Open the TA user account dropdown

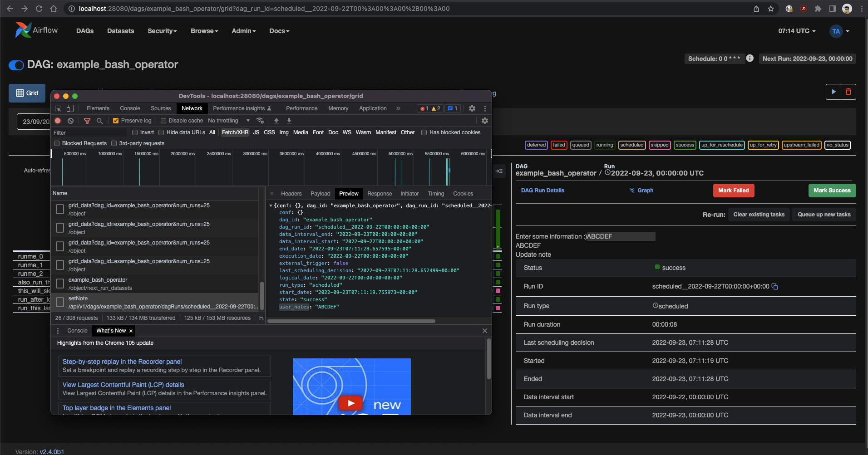coord(839,31)
